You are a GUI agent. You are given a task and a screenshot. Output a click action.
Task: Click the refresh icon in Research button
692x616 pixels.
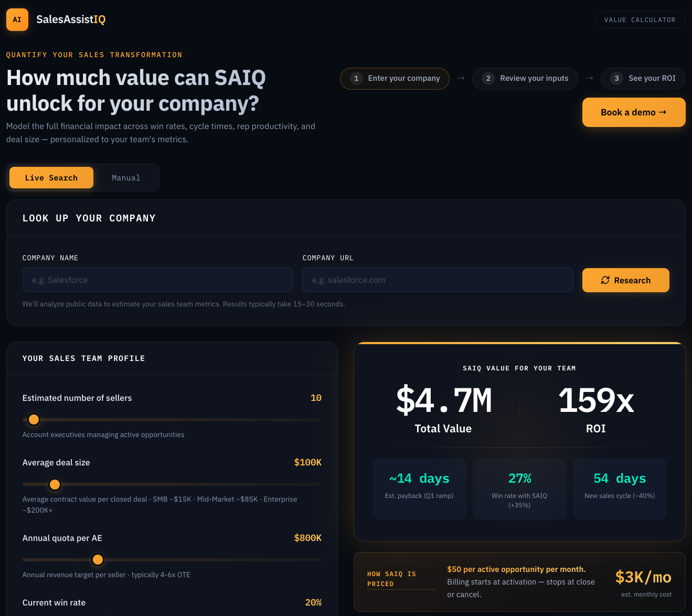(x=605, y=280)
